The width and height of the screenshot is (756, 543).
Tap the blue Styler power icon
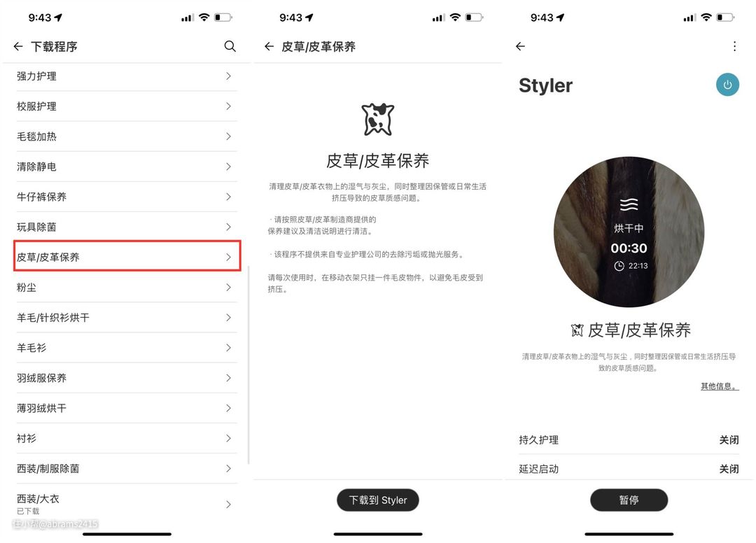(727, 85)
